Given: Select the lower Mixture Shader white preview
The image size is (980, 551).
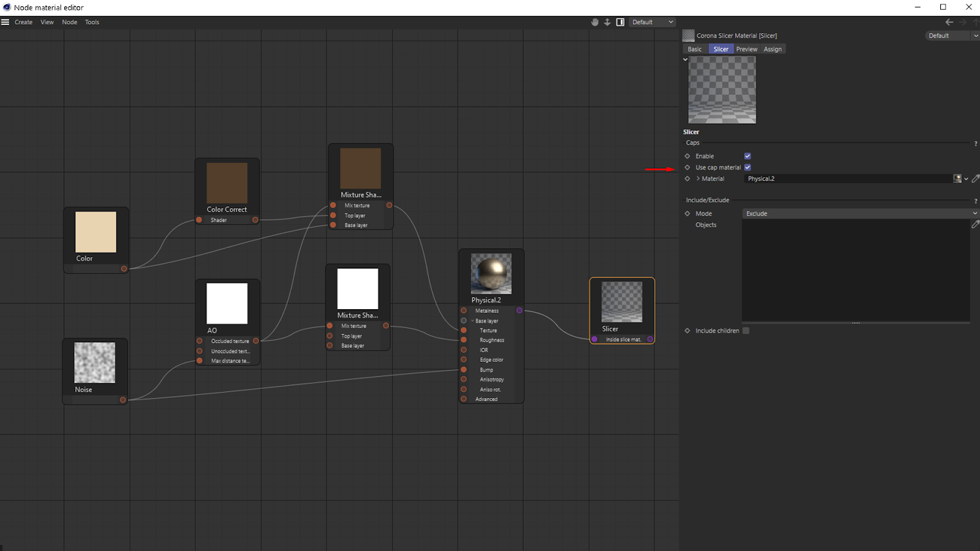Looking at the screenshot, I should [358, 289].
